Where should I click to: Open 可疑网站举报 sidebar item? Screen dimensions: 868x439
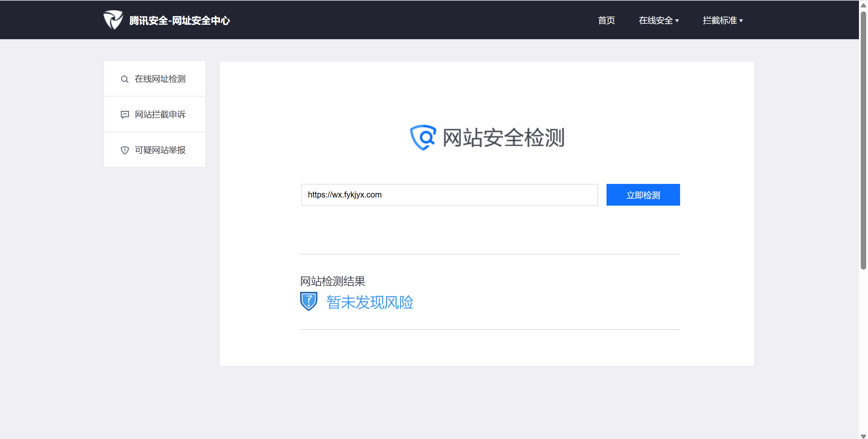pyautogui.click(x=160, y=150)
